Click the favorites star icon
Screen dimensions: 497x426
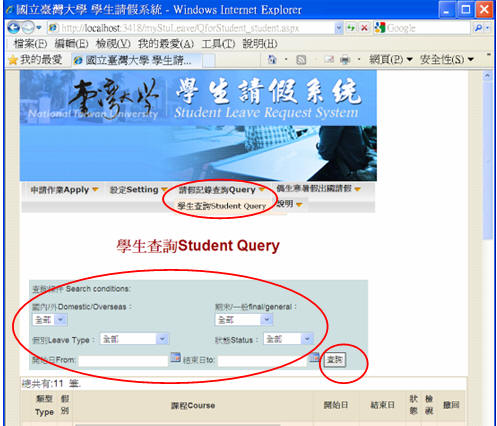13,60
